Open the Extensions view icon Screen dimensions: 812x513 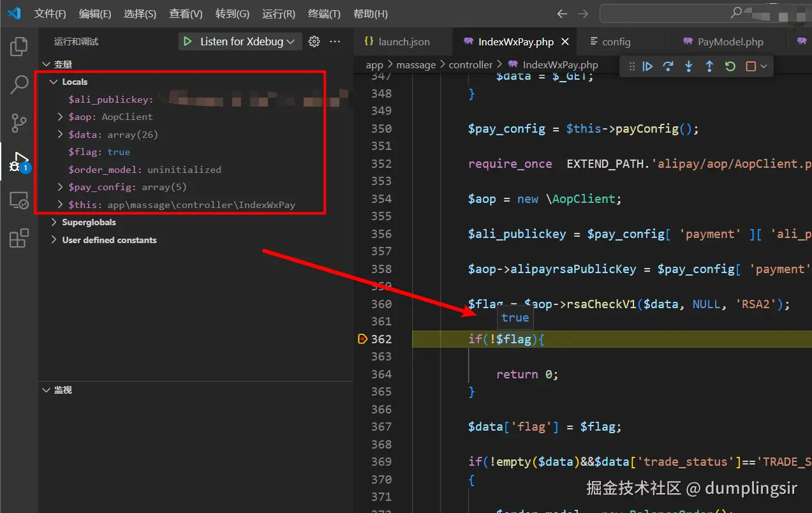(x=19, y=238)
